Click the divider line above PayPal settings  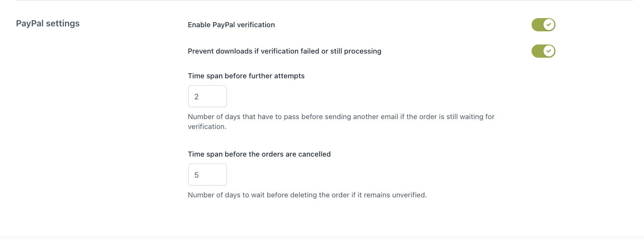[322, 1]
